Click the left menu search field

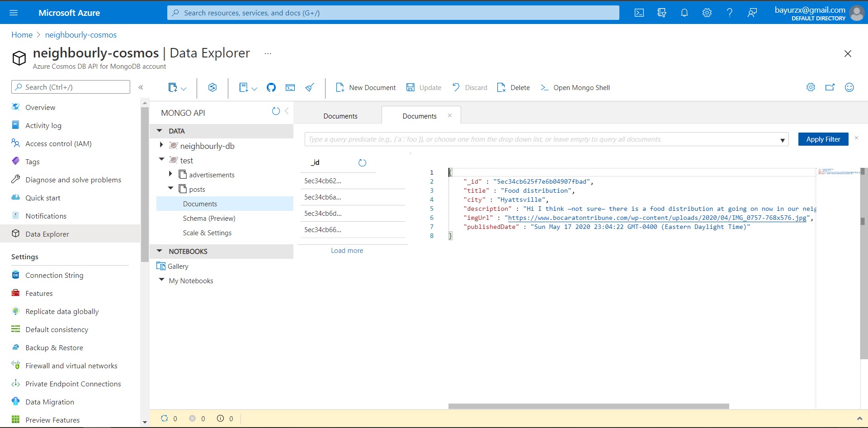[71, 87]
